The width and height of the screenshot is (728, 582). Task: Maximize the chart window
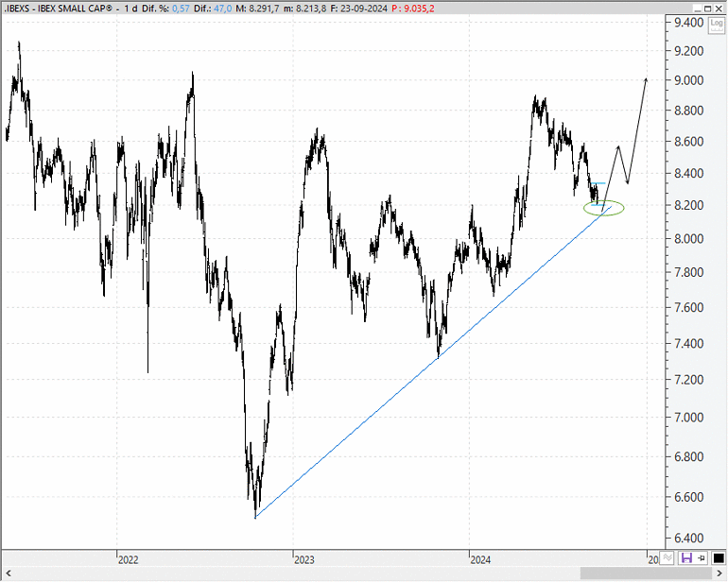707,9
